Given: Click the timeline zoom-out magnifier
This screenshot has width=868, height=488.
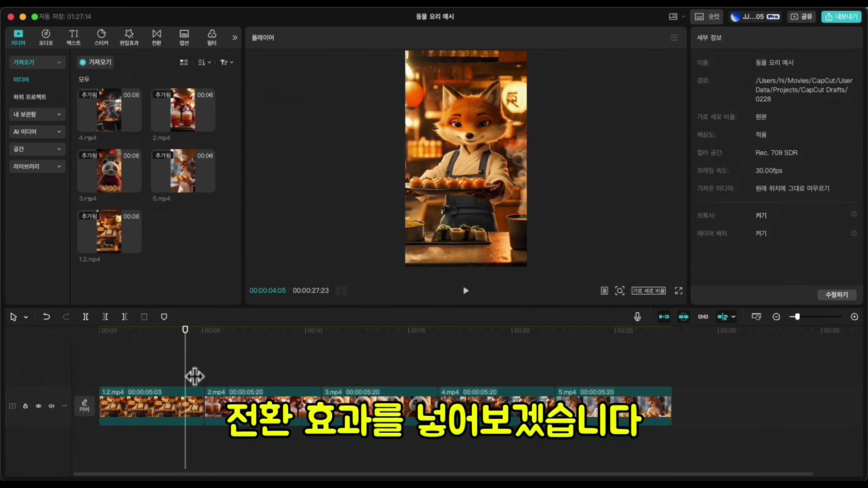Looking at the screenshot, I should pyautogui.click(x=776, y=316).
